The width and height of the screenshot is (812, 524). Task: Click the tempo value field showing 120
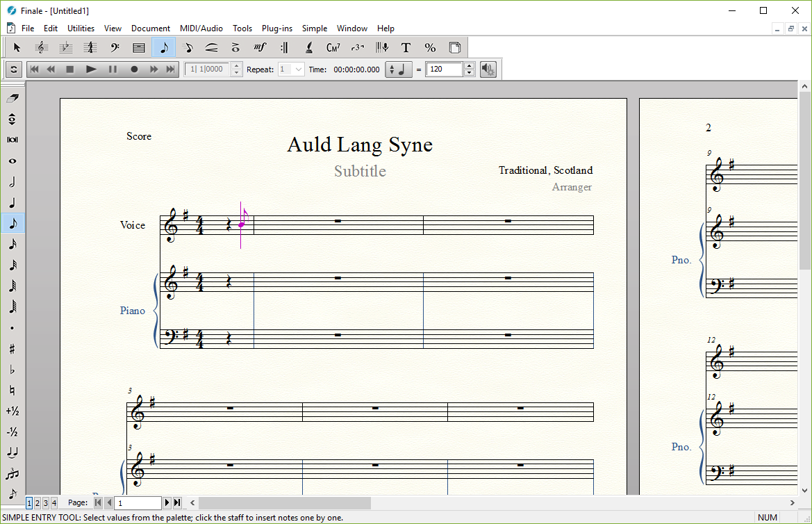(444, 69)
